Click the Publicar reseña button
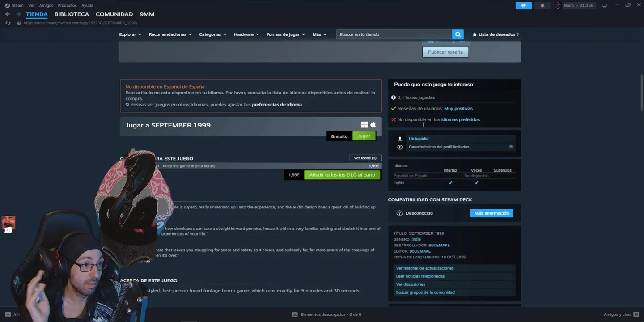 click(x=445, y=52)
